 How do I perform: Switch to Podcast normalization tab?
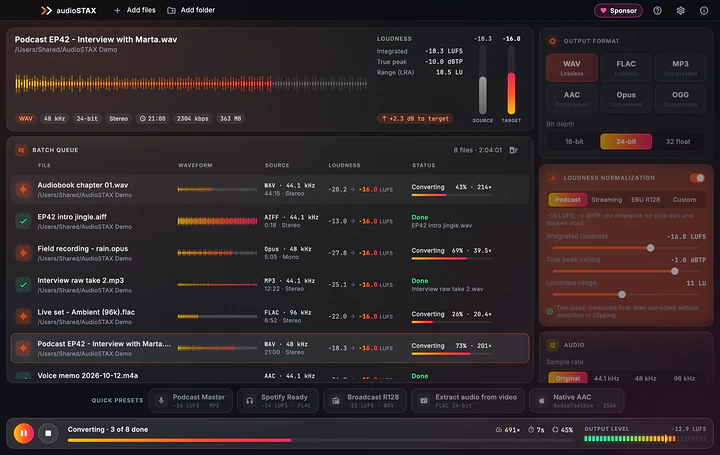[568, 199]
